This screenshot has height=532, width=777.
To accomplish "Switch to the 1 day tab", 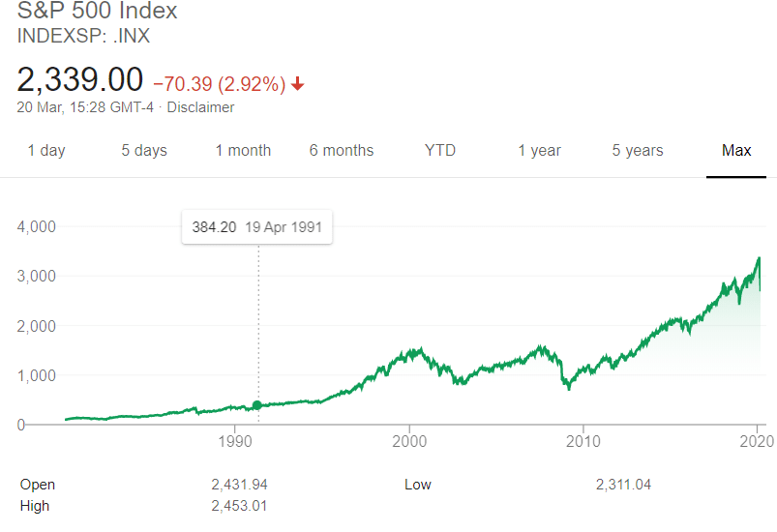I will coord(46,150).
